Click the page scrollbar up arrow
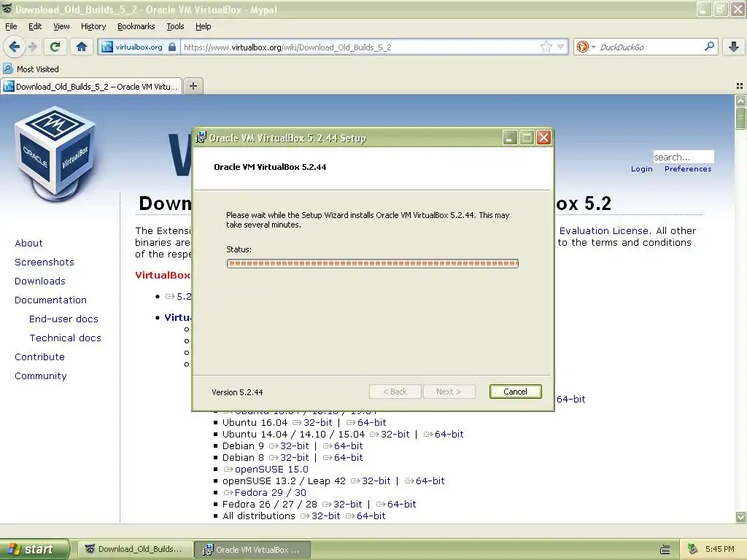This screenshot has width=747, height=560. (741, 101)
